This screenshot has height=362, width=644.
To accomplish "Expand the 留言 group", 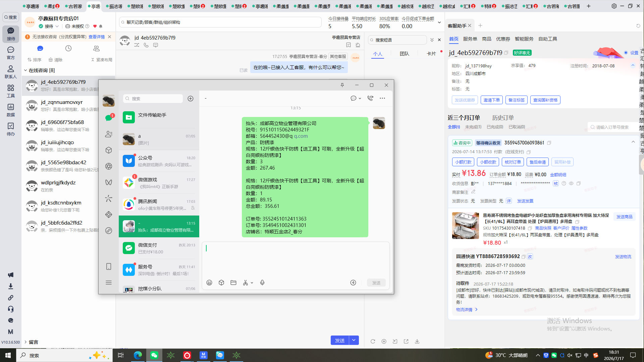I will (25, 342).
